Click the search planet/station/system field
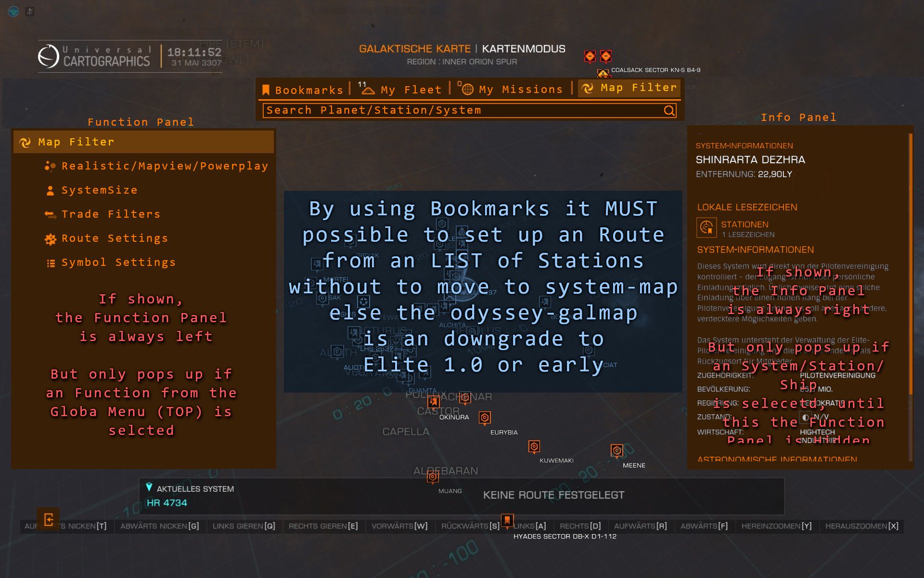This screenshot has height=578, width=924. coord(470,110)
